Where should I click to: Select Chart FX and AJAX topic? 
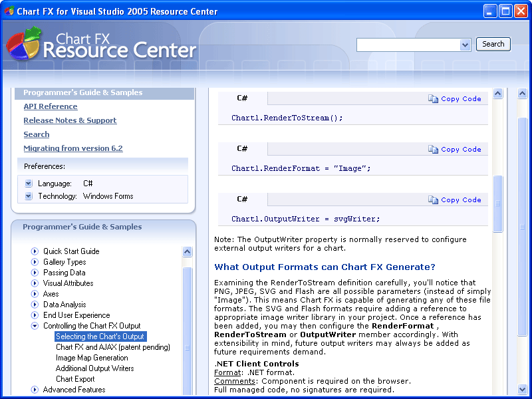113,347
